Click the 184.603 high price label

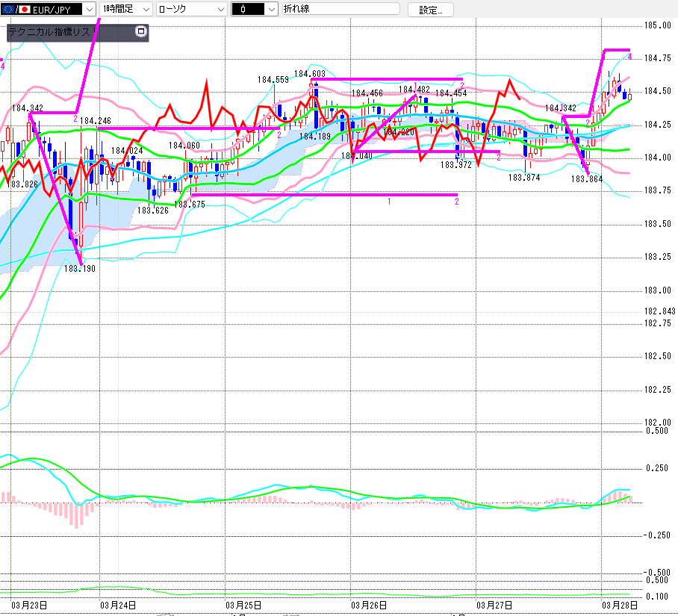[308, 73]
